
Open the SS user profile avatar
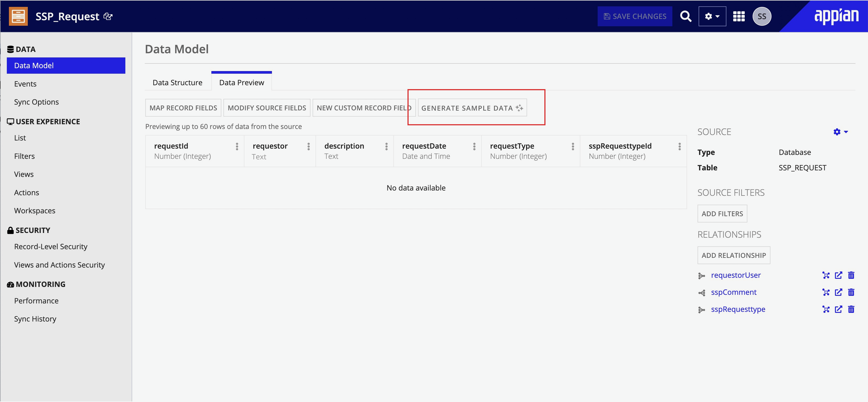click(762, 16)
